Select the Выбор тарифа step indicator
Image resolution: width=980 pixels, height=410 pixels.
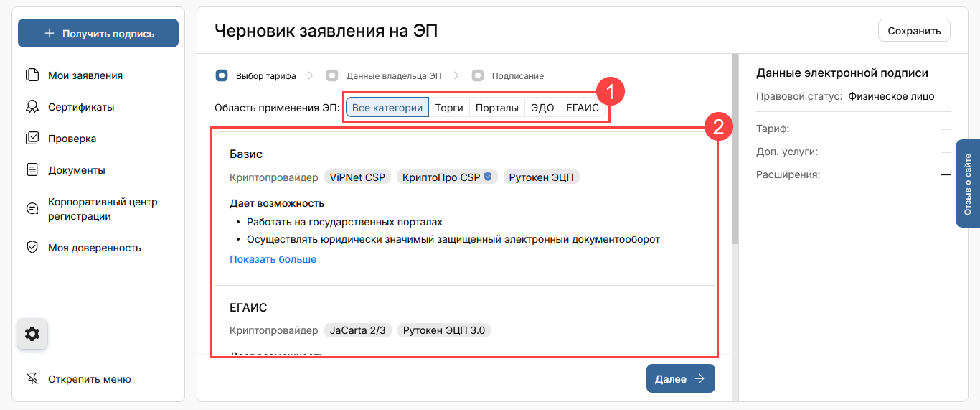(222, 75)
